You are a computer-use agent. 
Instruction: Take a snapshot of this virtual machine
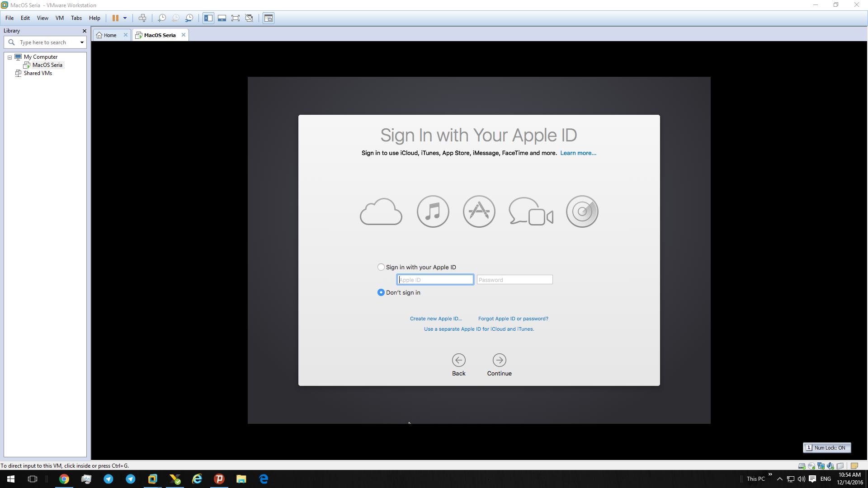(x=162, y=18)
